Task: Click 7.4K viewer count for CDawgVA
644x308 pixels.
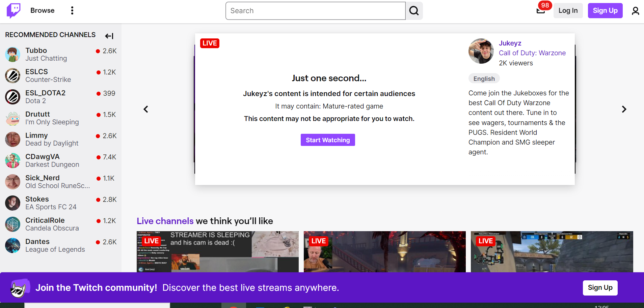Action: tap(109, 157)
